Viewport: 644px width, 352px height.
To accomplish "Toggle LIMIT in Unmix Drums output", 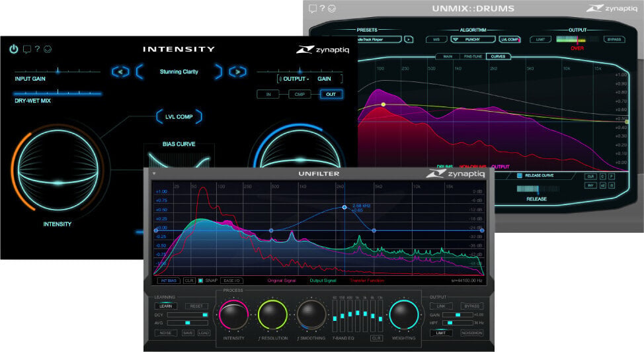I will [x=540, y=40].
